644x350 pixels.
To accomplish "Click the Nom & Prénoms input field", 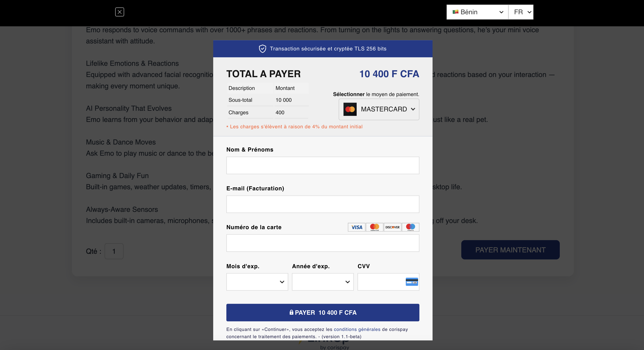I will pyautogui.click(x=322, y=165).
